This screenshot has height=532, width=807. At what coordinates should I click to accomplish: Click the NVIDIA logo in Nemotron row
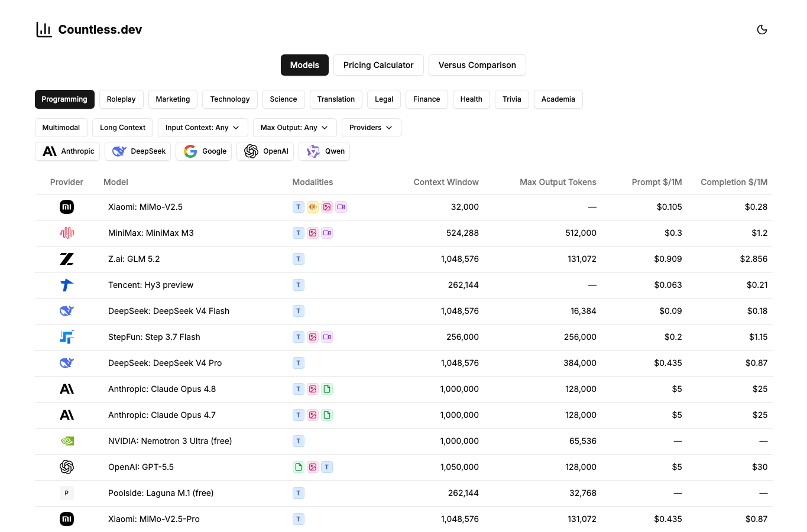tap(67, 441)
